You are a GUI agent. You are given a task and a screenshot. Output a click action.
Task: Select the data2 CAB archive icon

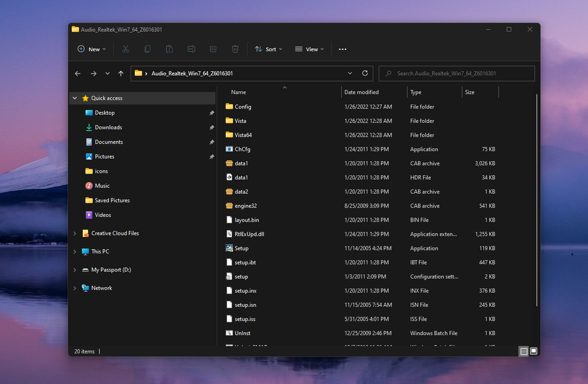(229, 192)
